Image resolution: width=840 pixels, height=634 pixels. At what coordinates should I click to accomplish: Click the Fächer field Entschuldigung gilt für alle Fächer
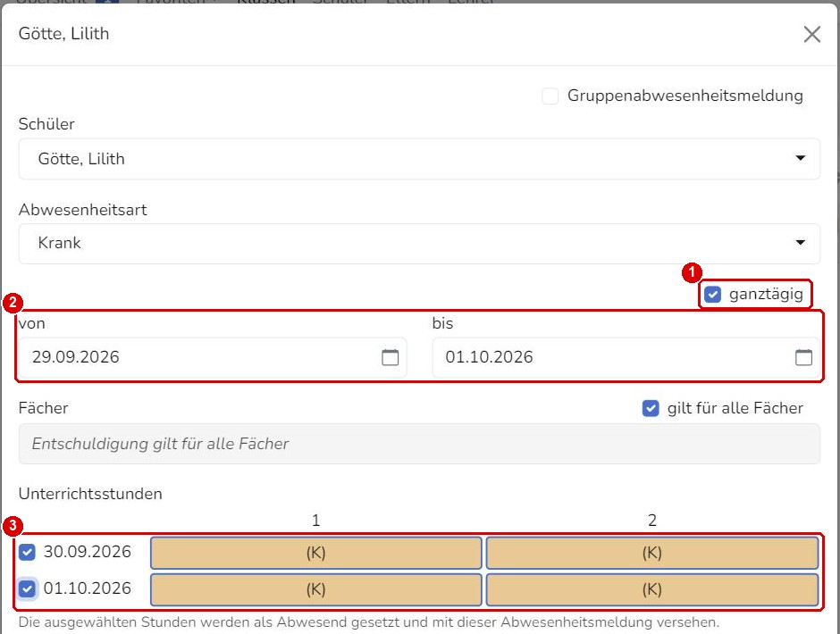[419, 444]
